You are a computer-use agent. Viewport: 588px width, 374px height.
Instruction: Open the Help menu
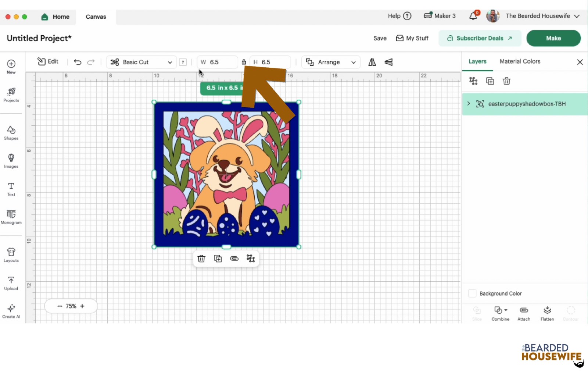point(399,16)
